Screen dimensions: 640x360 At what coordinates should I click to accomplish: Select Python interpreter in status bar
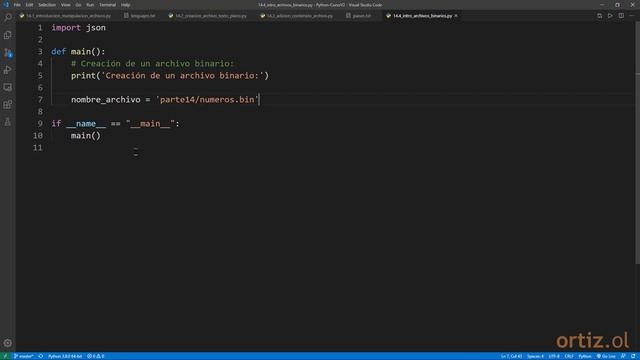pyautogui.click(x=65, y=356)
